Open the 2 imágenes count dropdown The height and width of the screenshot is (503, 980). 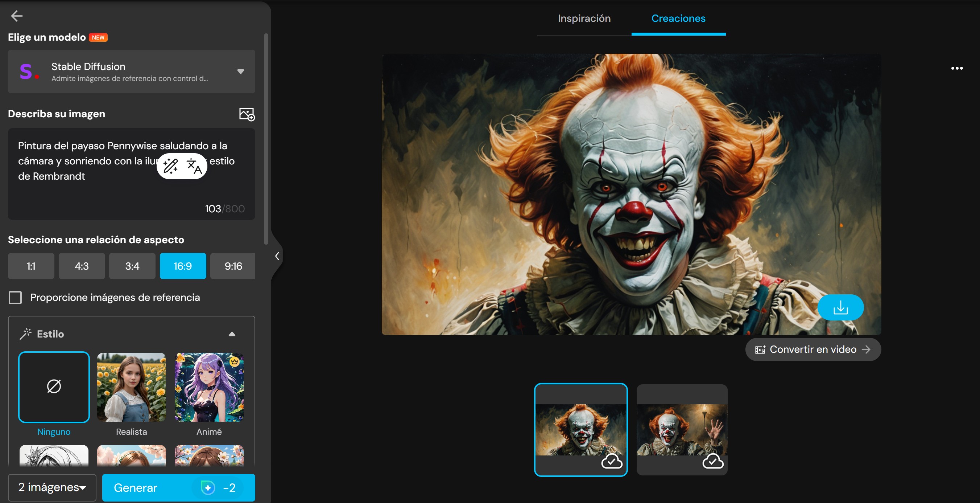[52, 487]
